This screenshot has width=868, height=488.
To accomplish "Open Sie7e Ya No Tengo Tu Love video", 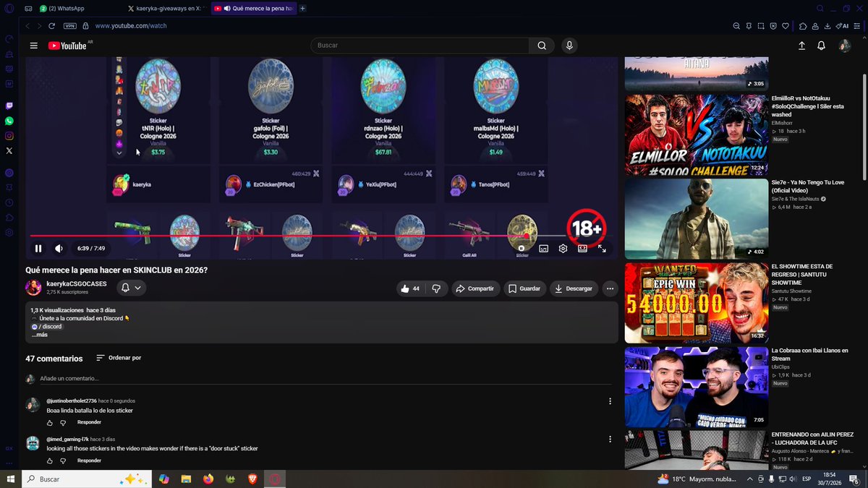I will pos(697,219).
